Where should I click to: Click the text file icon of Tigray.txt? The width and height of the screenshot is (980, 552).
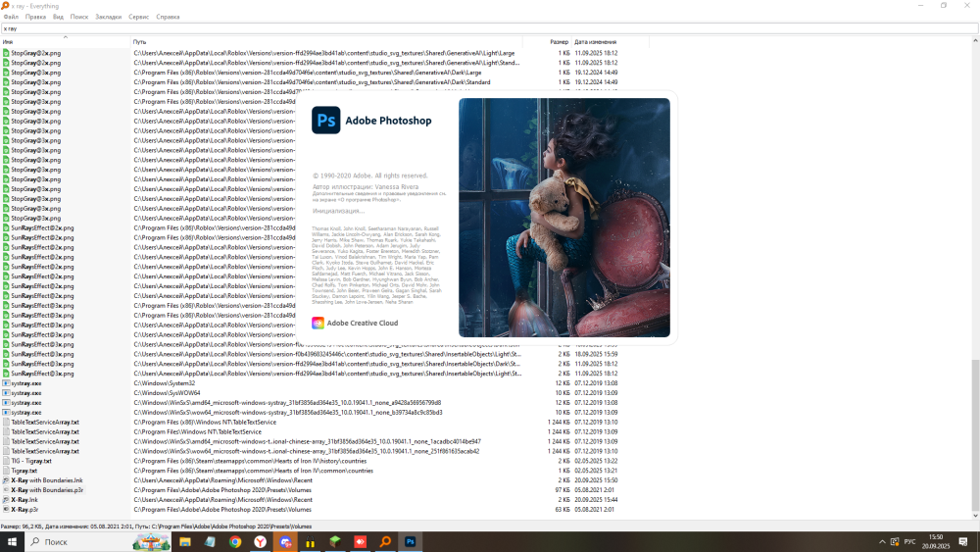click(6, 471)
